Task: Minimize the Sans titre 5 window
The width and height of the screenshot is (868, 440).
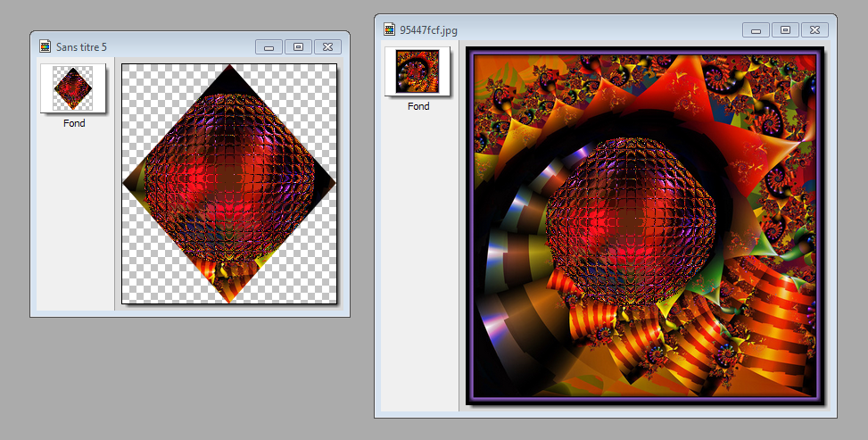Action: click(x=269, y=46)
